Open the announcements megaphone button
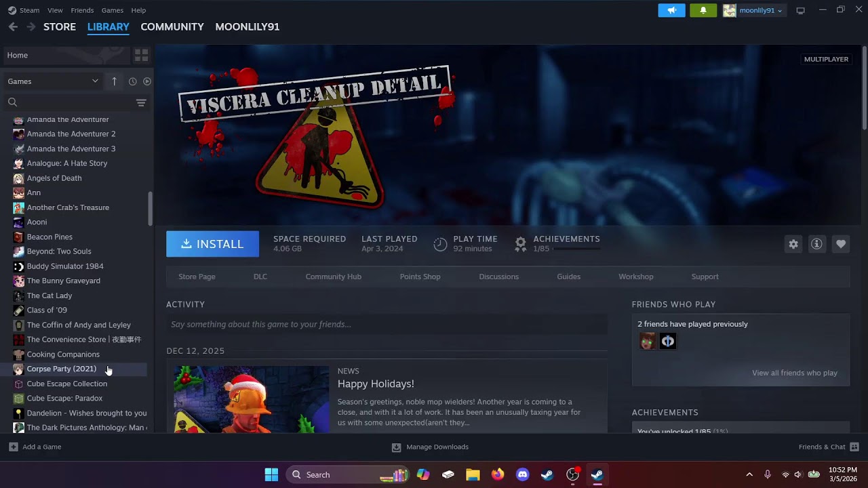Screen dimensions: 868x488 click(671, 10)
